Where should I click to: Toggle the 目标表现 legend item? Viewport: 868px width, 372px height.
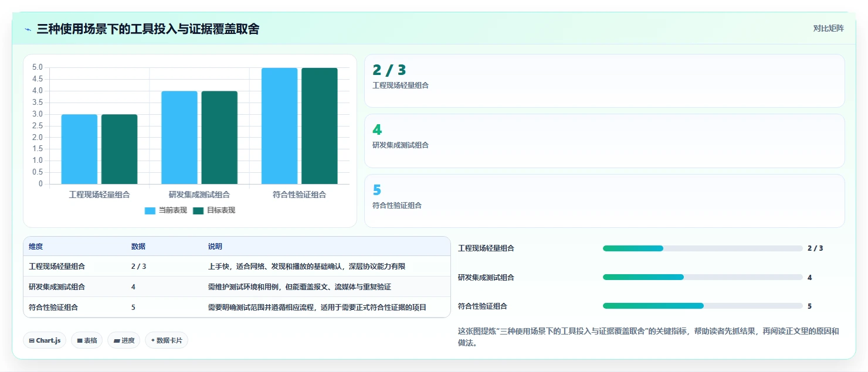click(214, 210)
